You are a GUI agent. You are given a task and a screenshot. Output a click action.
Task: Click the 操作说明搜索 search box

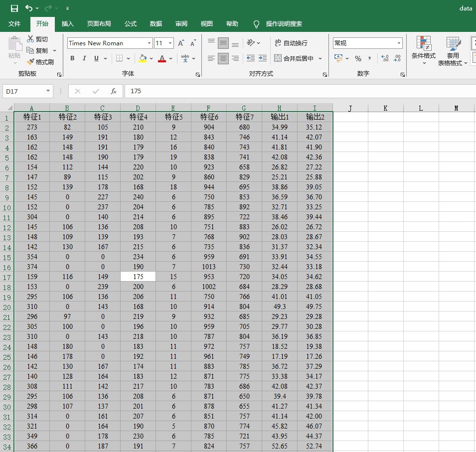pyautogui.click(x=284, y=24)
